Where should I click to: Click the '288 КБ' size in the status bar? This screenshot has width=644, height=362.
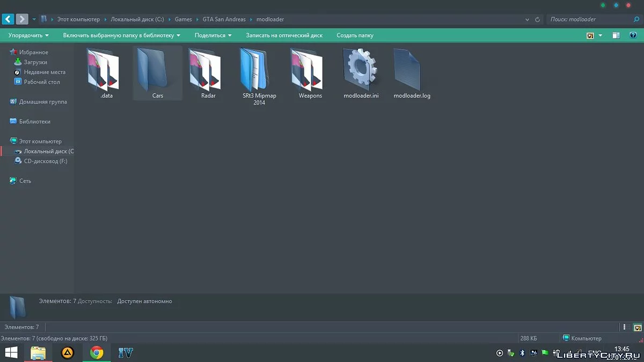click(x=529, y=338)
